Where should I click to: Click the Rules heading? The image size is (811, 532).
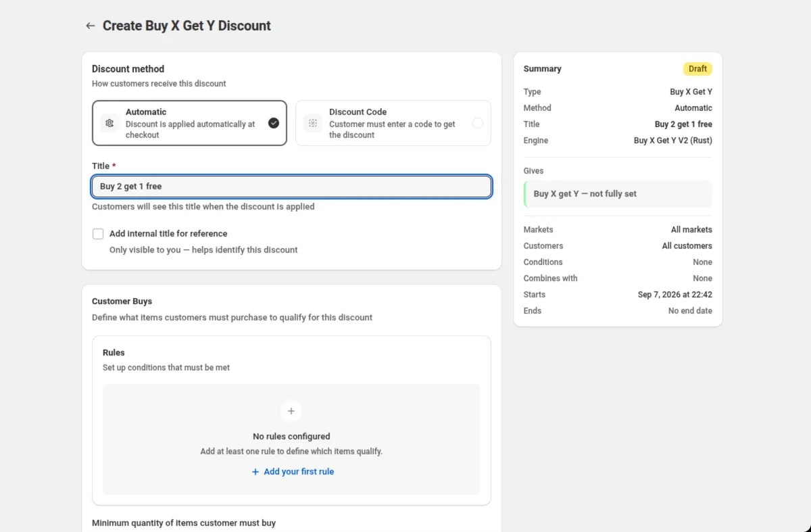click(x=114, y=353)
